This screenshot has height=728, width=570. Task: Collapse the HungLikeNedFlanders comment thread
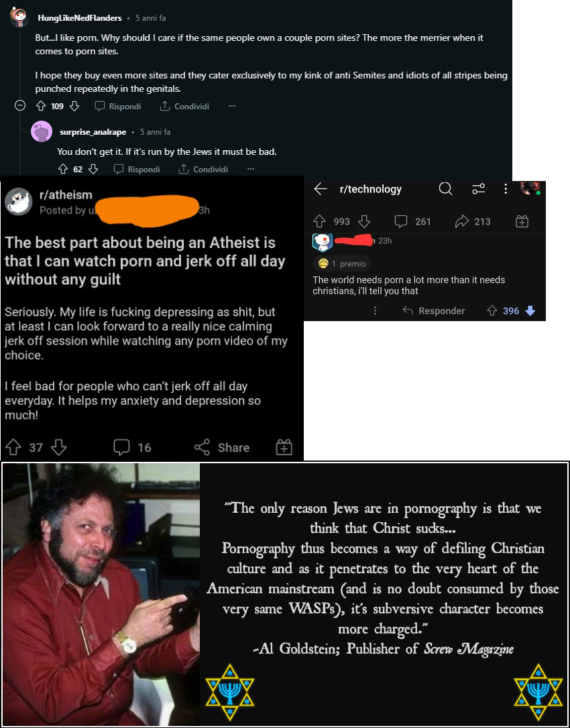[x=20, y=106]
